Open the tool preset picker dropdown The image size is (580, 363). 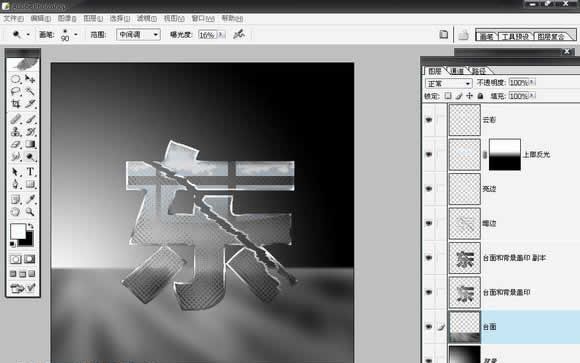28,35
